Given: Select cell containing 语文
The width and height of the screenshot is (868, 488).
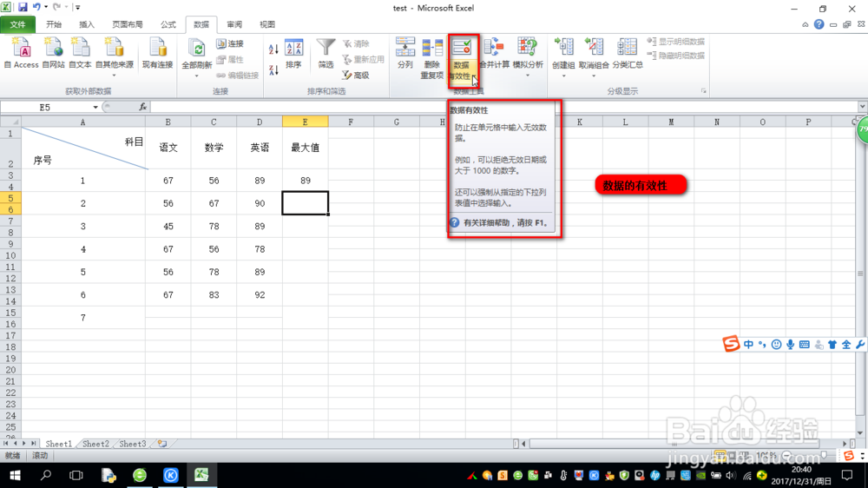Looking at the screenshot, I should tap(168, 148).
